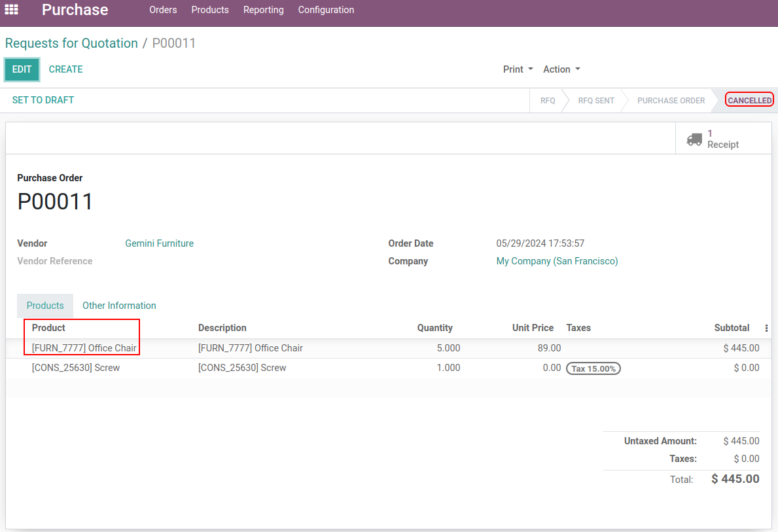
Task: Open the Reporting menu
Action: pyautogui.click(x=263, y=10)
